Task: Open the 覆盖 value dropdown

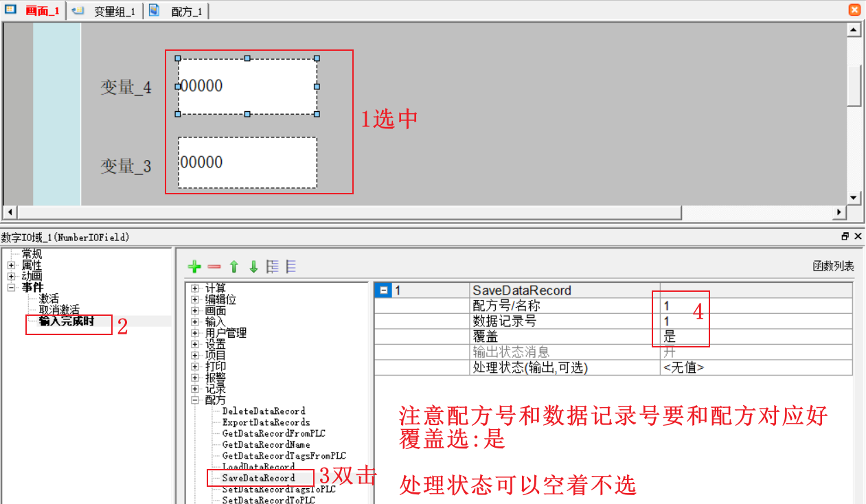Action: (756, 336)
